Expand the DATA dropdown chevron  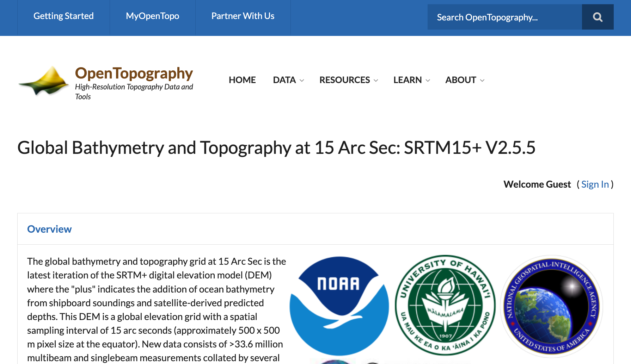pyautogui.click(x=302, y=81)
